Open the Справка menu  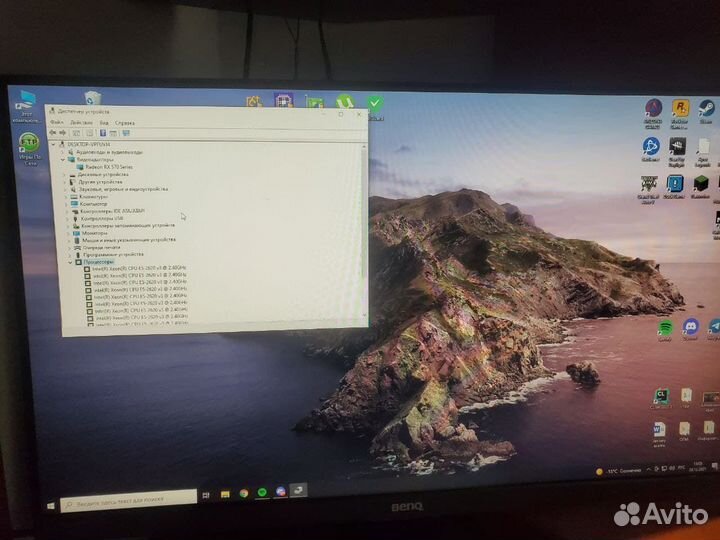pos(124,123)
